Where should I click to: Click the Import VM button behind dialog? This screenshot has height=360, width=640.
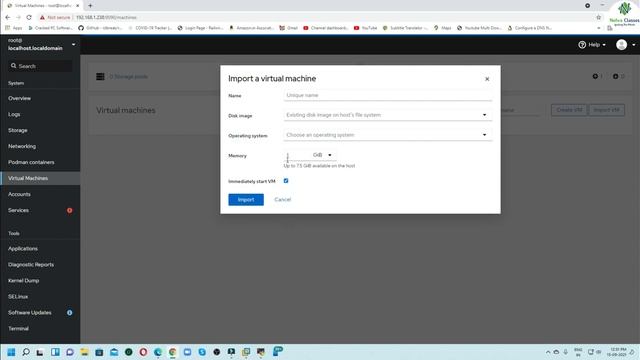(606, 110)
